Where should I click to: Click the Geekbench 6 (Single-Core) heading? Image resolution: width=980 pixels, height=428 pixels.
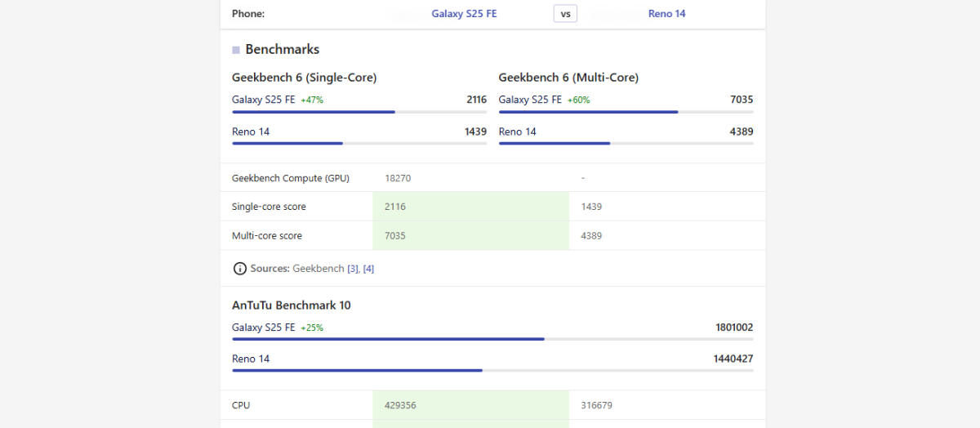[304, 78]
